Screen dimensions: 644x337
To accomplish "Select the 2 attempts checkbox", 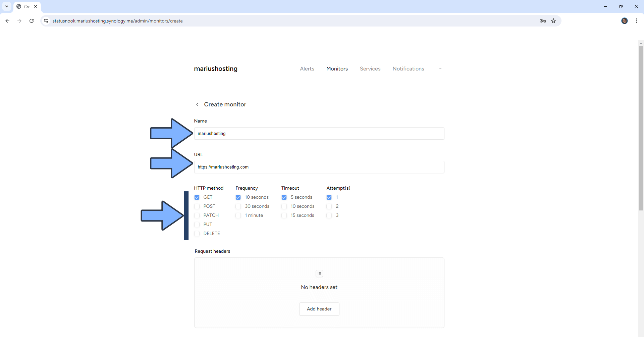I will tap(329, 206).
